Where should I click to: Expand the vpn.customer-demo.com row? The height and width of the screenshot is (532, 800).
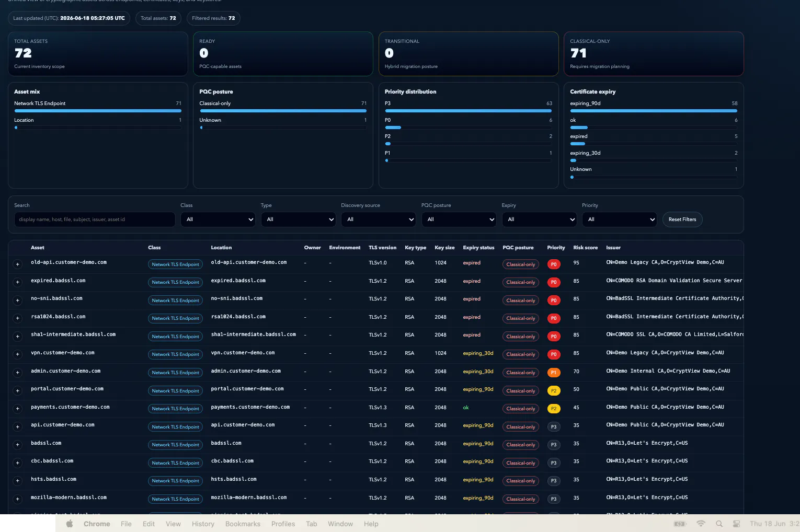click(x=17, y=354)
